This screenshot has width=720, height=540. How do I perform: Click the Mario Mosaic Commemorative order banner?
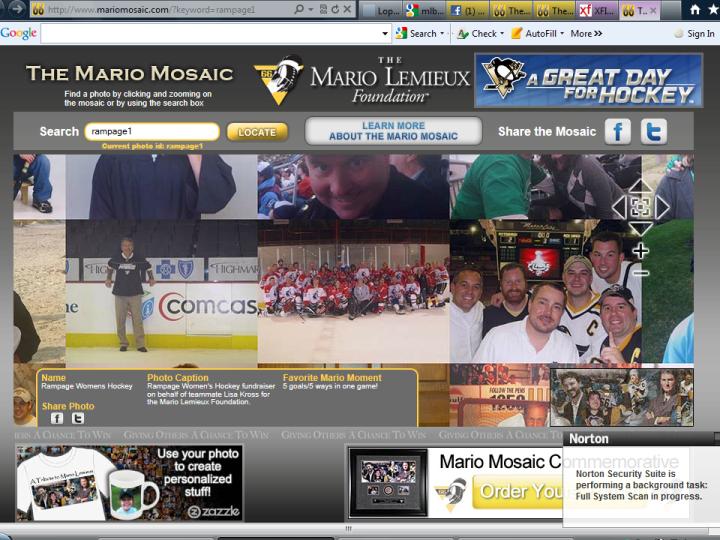coord(455,483)
